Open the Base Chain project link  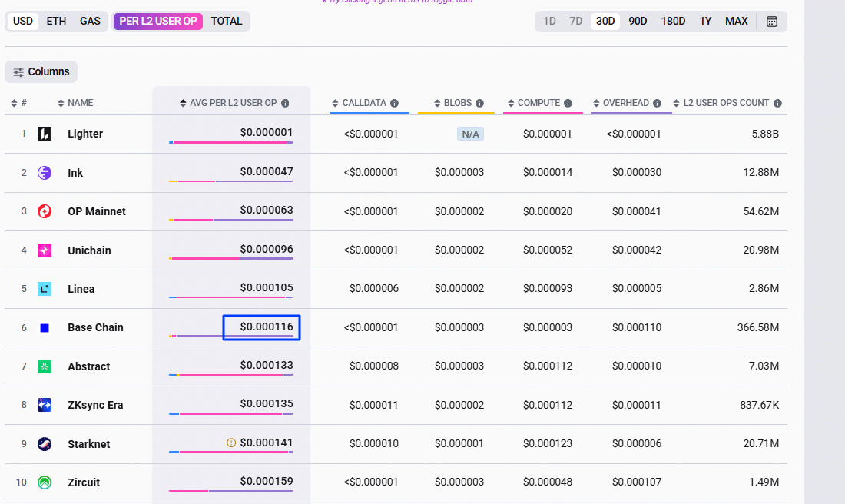point(95,327)
